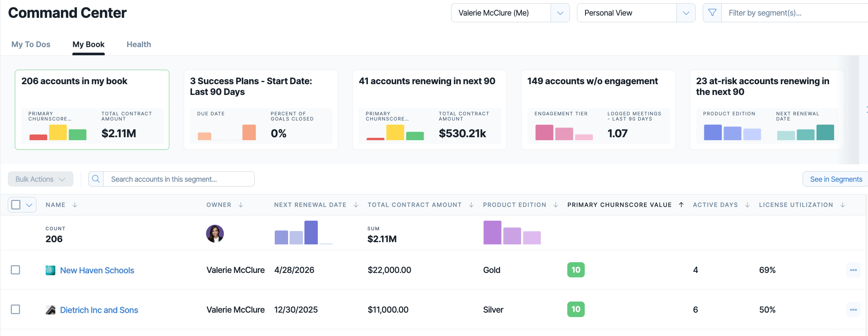The width and height of the screenshot is (868, 336).
Task: Toggle the select-all accounts checkbox
Action: click(16, 205)
